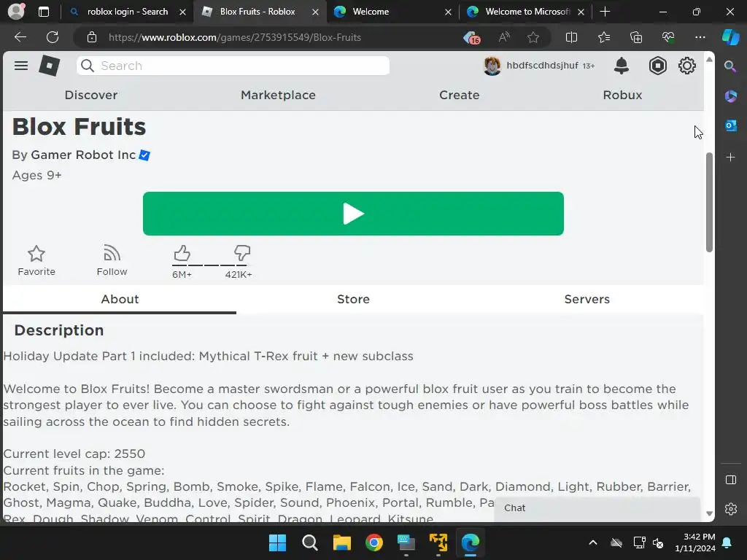Open the Microsoft 365 sidebar icon
The height and width of the screenshot is (560, 747).
click(x=730, y=96)
